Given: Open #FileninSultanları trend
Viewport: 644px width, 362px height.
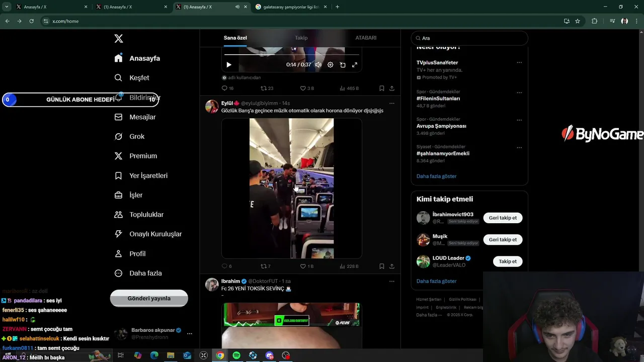Looking at the screenshot, I should 438,99.
